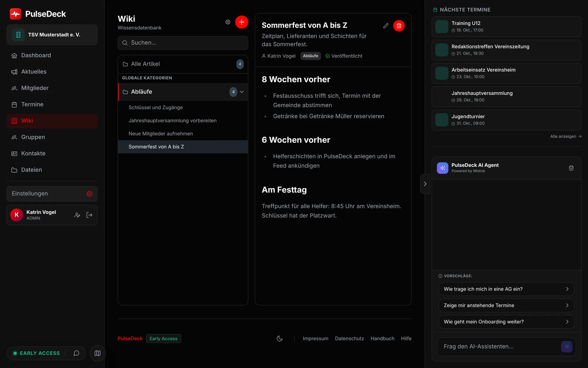This screenshot has height=368, width=588.
Task: Open Jahreshauptversammlung appointment card
Action: pos(506,97)
